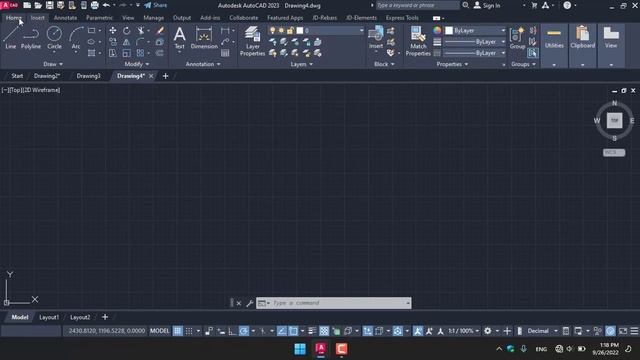Select the Line drawing tool
The height and width of the screenshot is (360, 640).
point(11,38)
